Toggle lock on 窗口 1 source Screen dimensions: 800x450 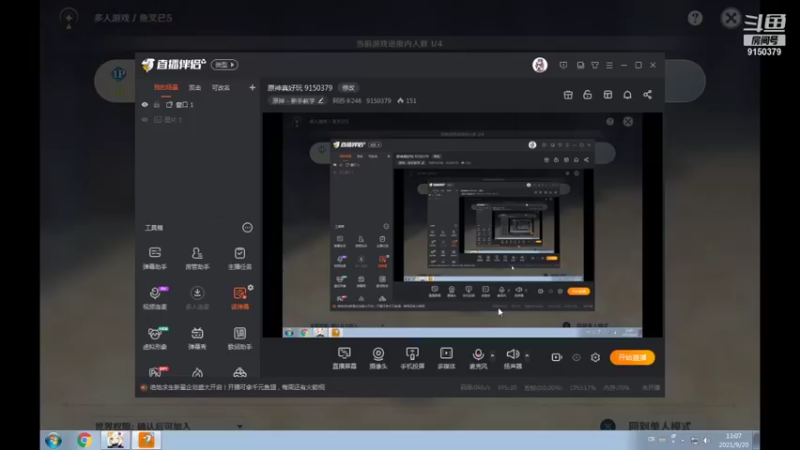click(157, 105)
